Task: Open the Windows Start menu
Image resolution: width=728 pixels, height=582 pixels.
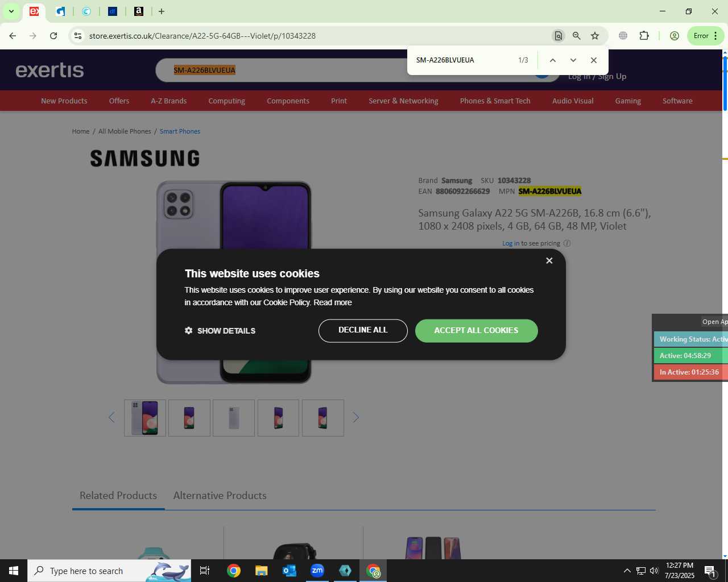Action: [x=14, y=571]
